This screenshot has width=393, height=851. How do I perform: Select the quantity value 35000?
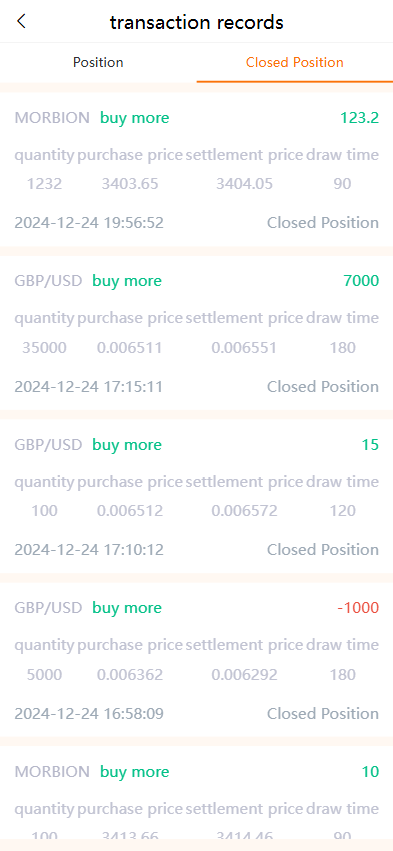[45, 347]
